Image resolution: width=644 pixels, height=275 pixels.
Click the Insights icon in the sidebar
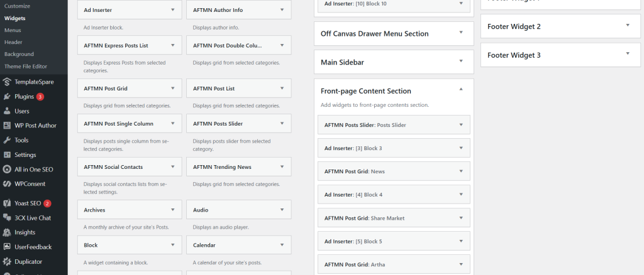point(7,232)
